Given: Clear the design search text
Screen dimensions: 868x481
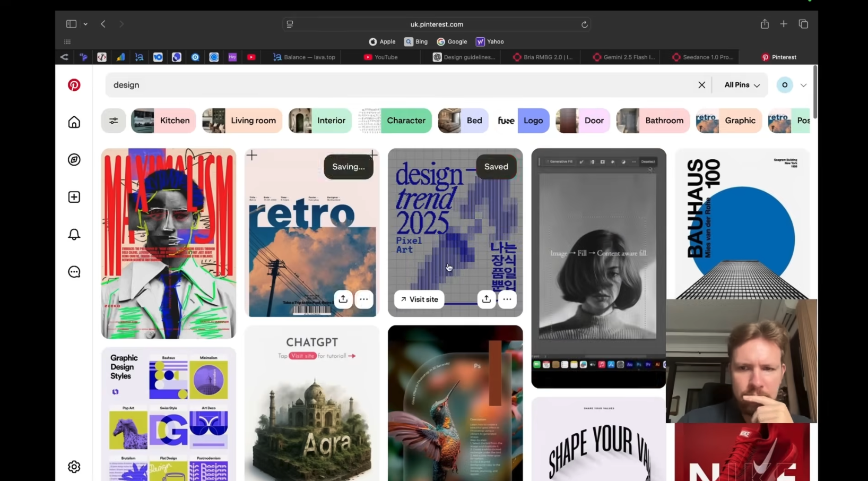Looking at the screenshot, I should (x=701, y=85).
